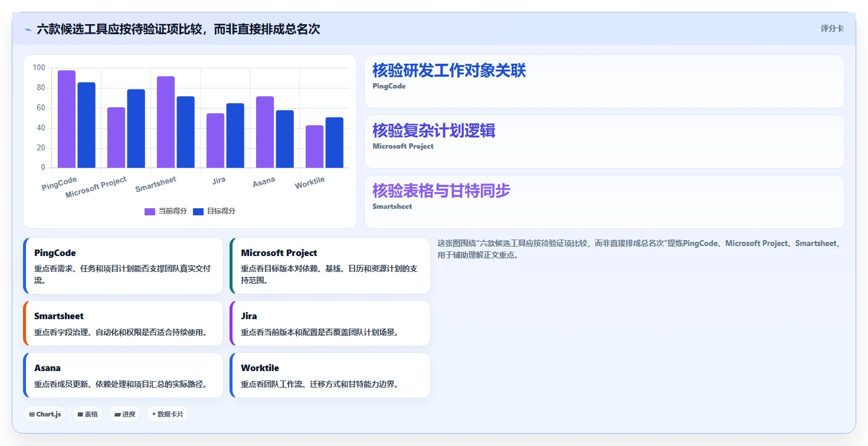Click the 100 value on the y-axis
The height and width of the screenshot is (446, 868).
tap(39, 68)
